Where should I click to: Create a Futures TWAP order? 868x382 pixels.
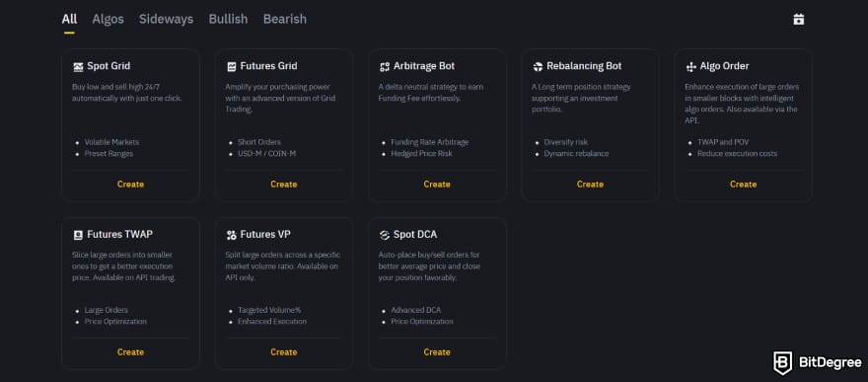click(130, 352)
